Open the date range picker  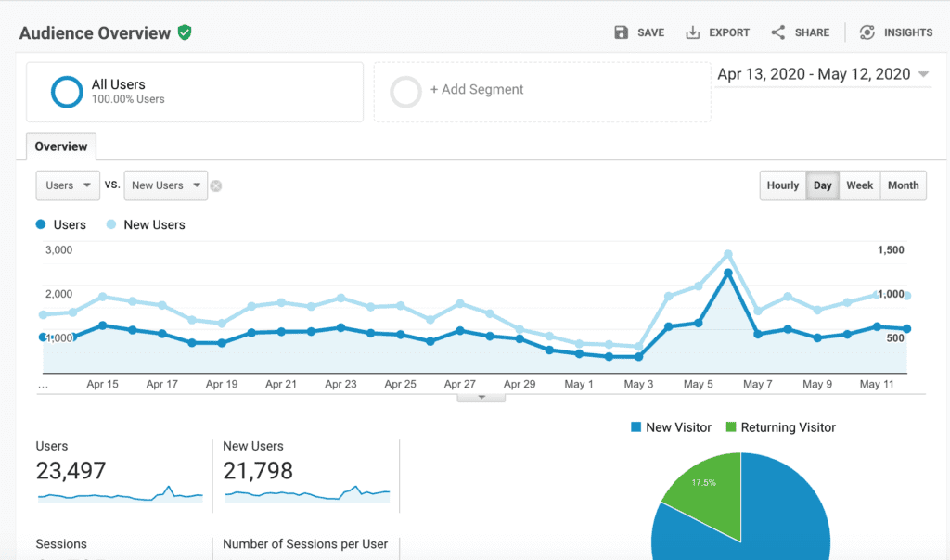823,74
